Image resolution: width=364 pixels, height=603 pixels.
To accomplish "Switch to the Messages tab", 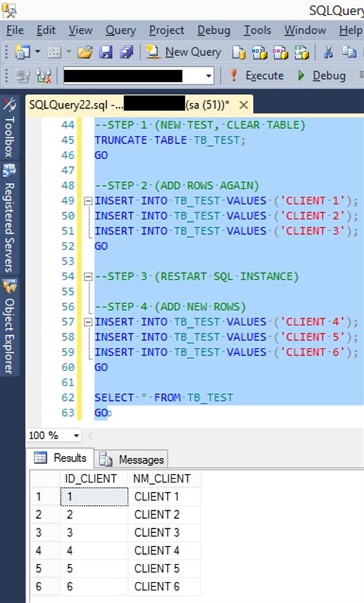I will click(x=132, y=459).
